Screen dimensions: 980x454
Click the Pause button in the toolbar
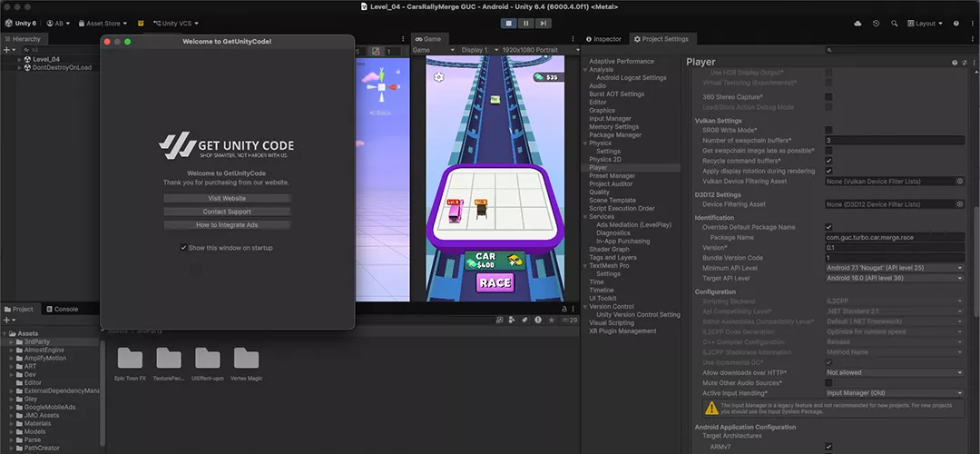[x=525, y=23]
